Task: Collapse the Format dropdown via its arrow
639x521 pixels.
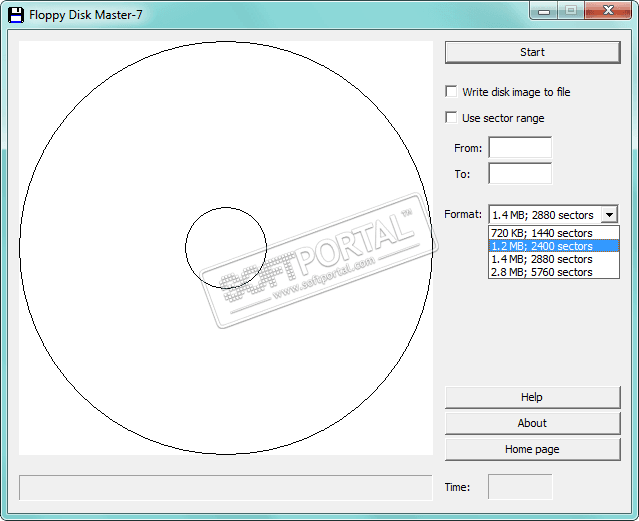Action: tap(609, 214)
